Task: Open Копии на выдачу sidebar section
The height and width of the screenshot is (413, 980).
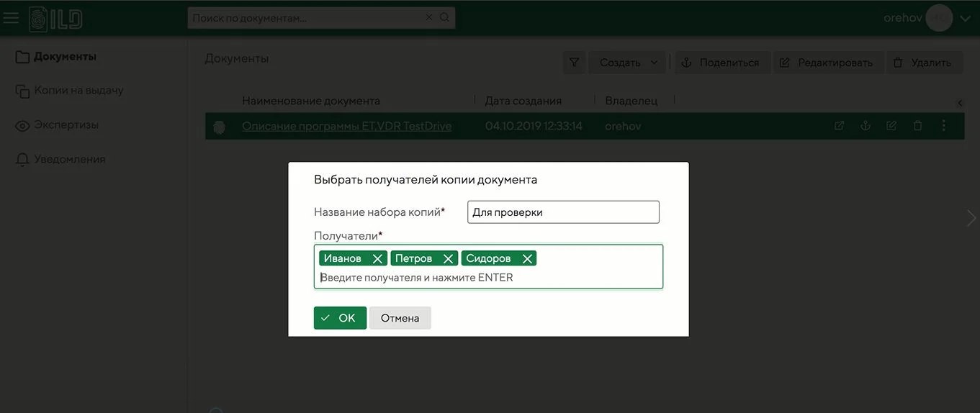Action: pos(69,91)
